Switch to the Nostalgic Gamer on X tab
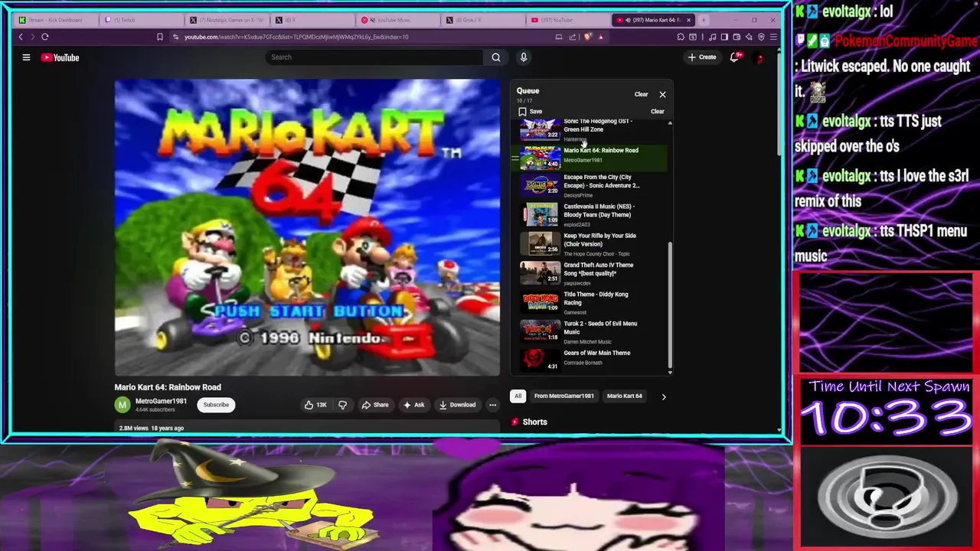Screen dimensions: 980x551 pos(227,20)
